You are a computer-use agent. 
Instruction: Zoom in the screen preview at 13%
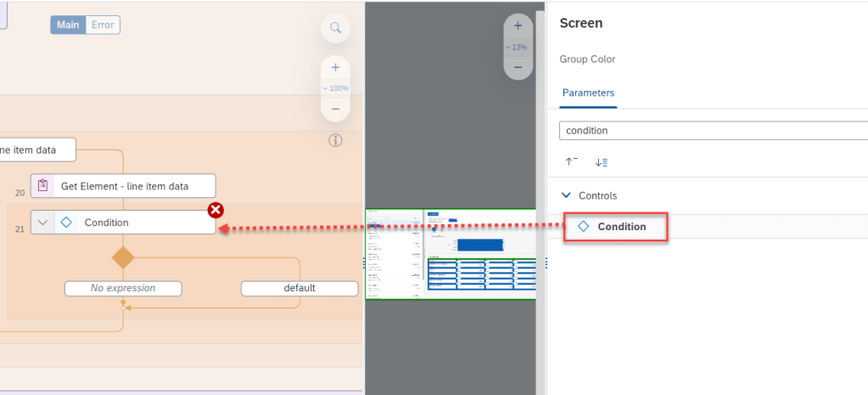[518, 26]
